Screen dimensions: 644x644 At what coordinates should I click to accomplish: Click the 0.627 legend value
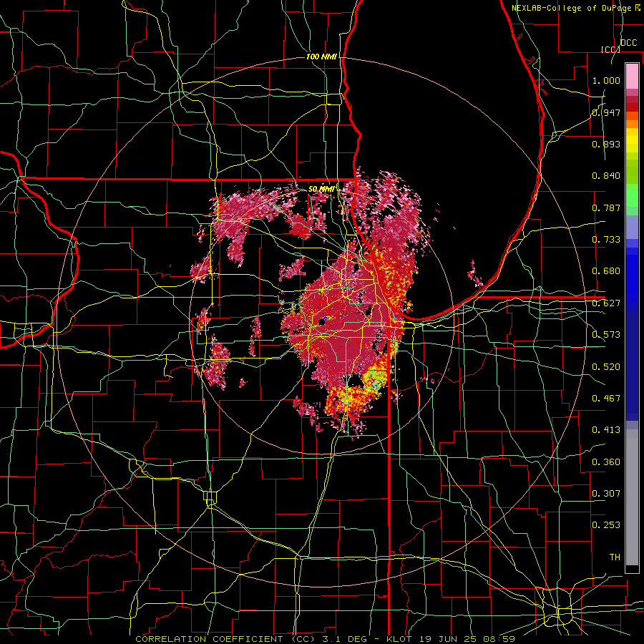pyautogui.click(x=606, y=303)
